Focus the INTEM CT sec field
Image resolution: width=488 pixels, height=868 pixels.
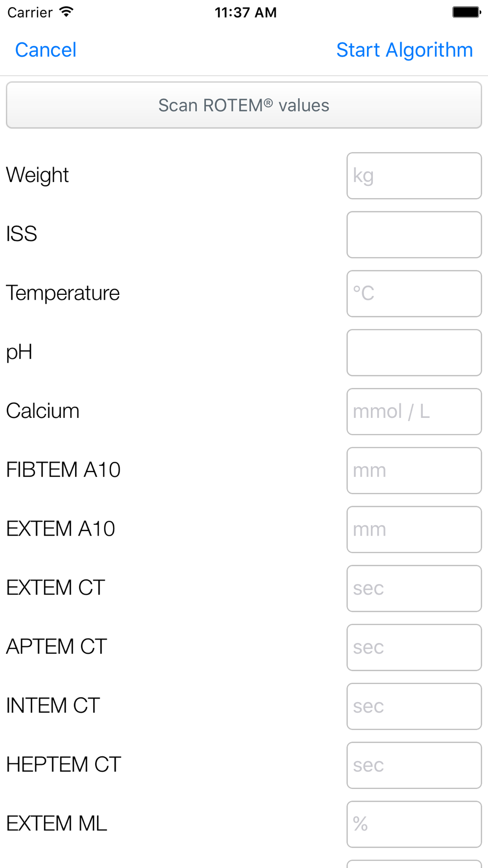(414, 706)
